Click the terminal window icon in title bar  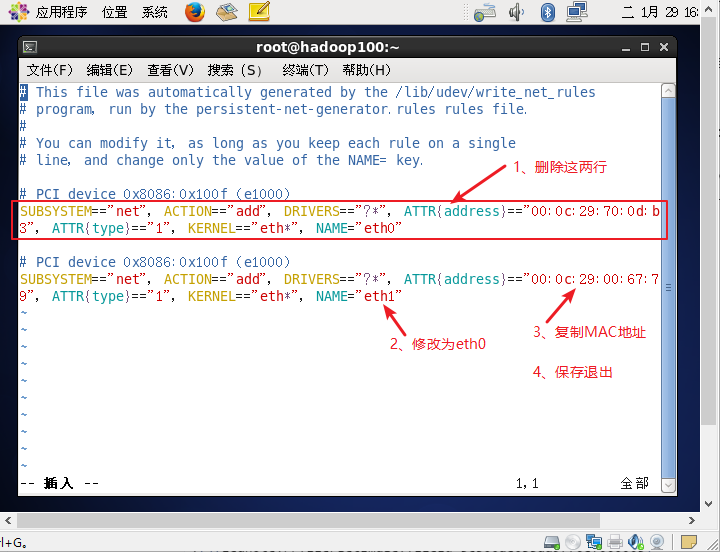coord(30,47)
